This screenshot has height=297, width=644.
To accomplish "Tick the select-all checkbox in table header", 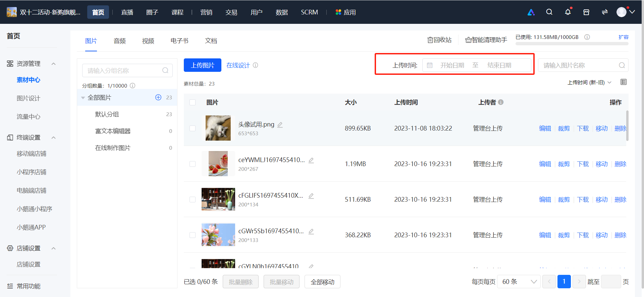I will pos(193,102).
